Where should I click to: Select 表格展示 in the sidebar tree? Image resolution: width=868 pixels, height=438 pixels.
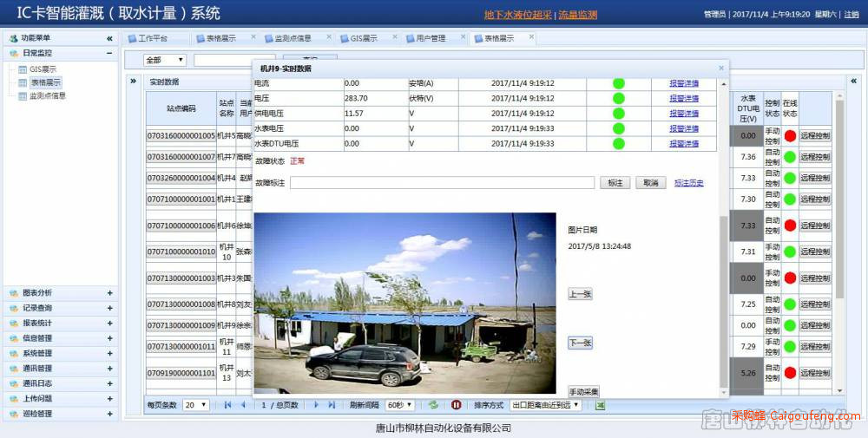46,82
